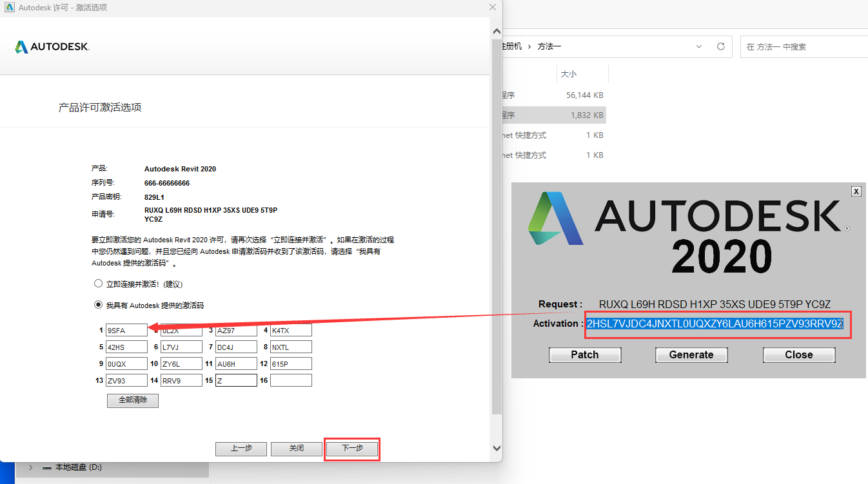Click activation code field 15 containing Z
Screen dimensions: 868x484
coord(236,380)
